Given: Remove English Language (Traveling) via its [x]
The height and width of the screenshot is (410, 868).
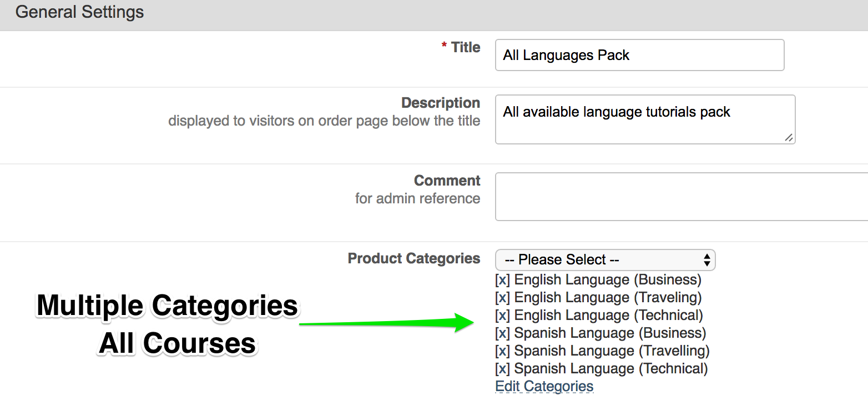Looking at the screenshot, I should coord(502,298).
